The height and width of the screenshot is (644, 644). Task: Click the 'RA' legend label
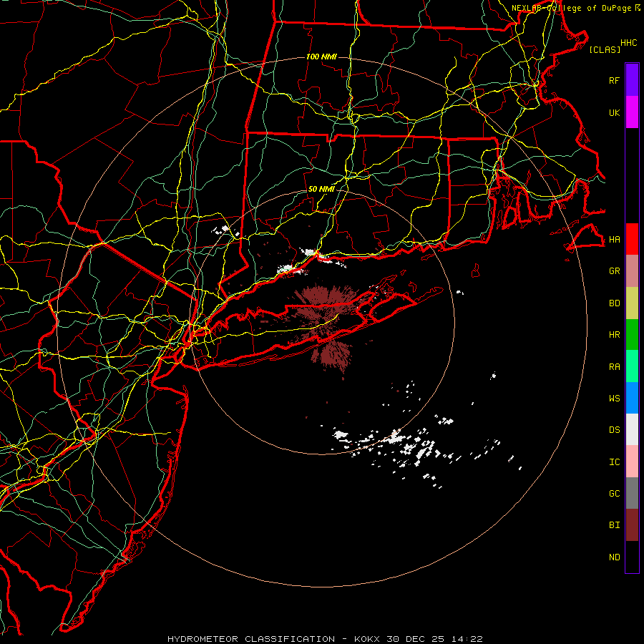tap(614, 367)
